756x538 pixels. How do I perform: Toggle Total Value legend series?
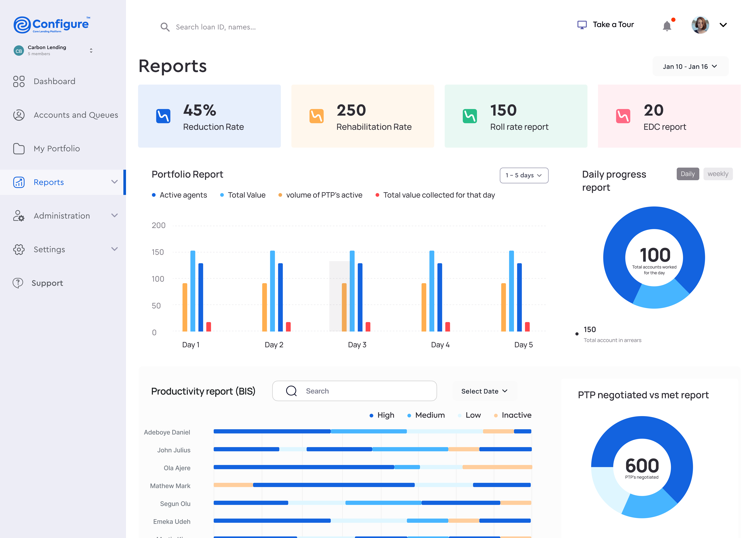pos(243,195)
